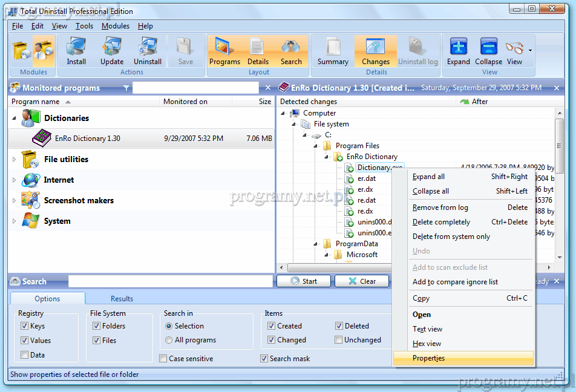Click the Expand view icon

[x=459, y=51]
